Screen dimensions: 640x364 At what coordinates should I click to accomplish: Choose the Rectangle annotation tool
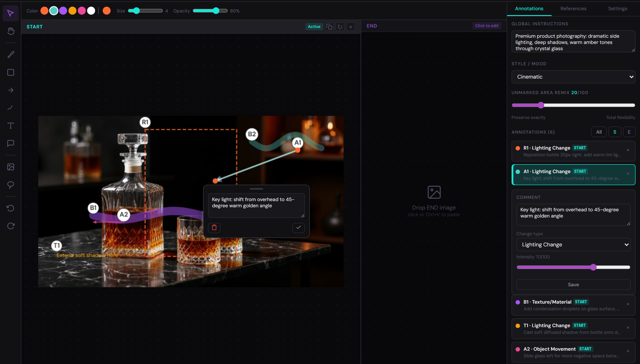pos(10,73)
